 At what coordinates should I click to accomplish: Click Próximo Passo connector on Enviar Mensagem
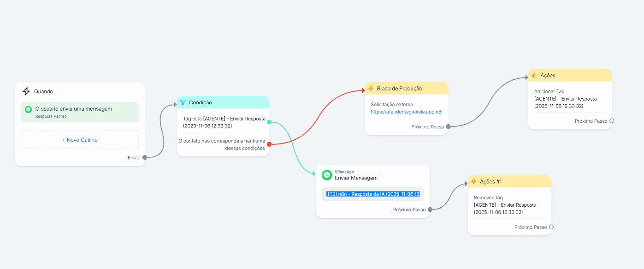[430, 209]
